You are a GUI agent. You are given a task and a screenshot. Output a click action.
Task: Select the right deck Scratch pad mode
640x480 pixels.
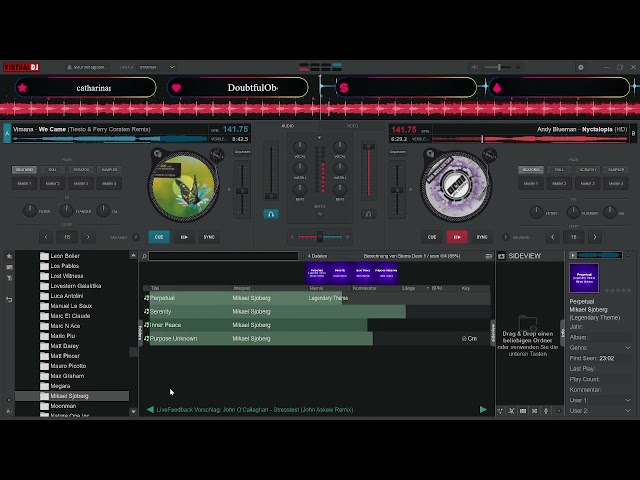(x=588, y=169)
